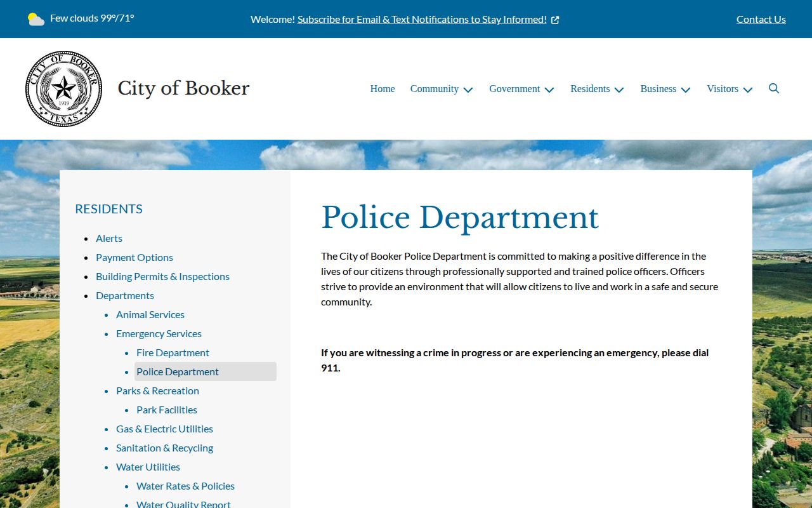Open Water Utilities in the sidebar

(x=148, y=467)
